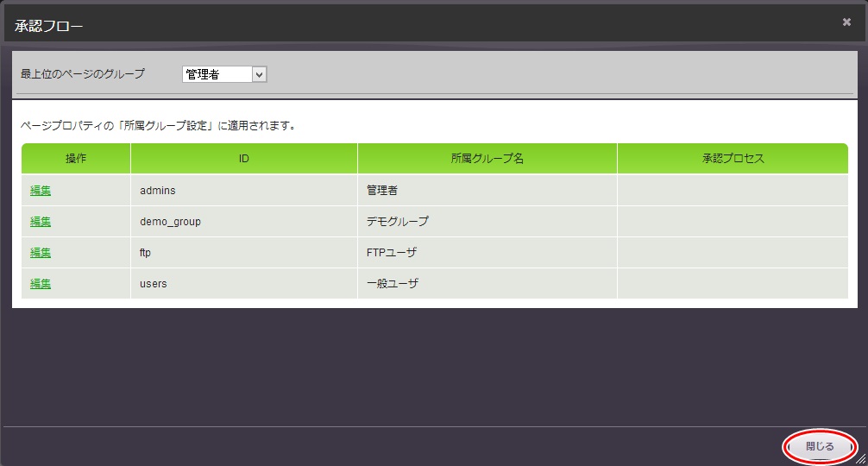The height and width of the screenshot is (466, 868).
Task: Click the 一般ユーザ group name cell
Action: click(487, 283)
